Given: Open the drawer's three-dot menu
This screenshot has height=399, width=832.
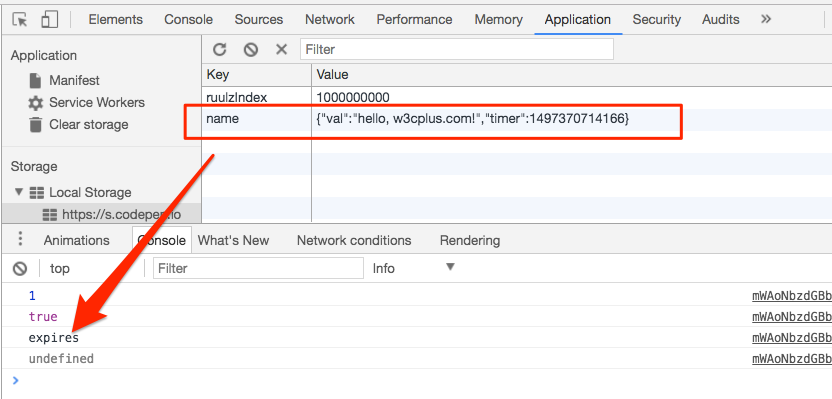Looking at the screenshot, I should click(20, 239).
